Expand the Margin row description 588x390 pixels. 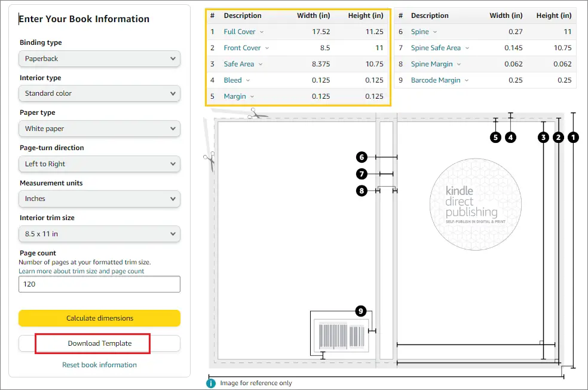click(239, 96)
